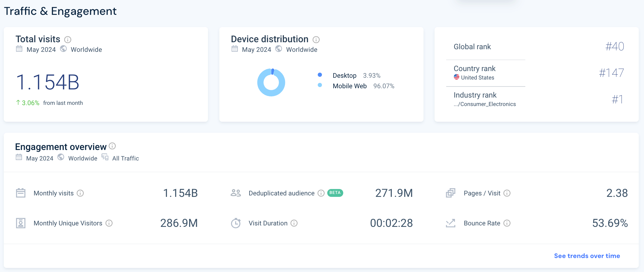Click the Visit Duration stopwatch icon
The width and height of the screenshot is (644, 272).
[x=236, y=223]
